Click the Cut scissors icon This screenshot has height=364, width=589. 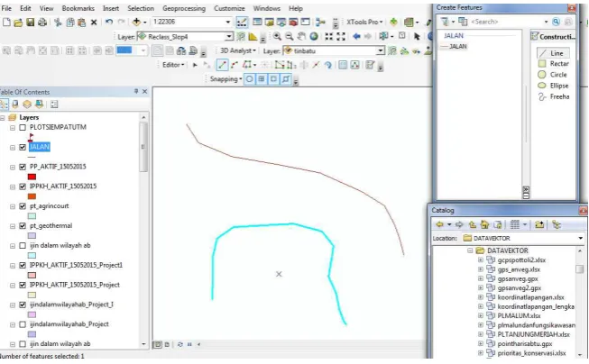coord(58,23)
